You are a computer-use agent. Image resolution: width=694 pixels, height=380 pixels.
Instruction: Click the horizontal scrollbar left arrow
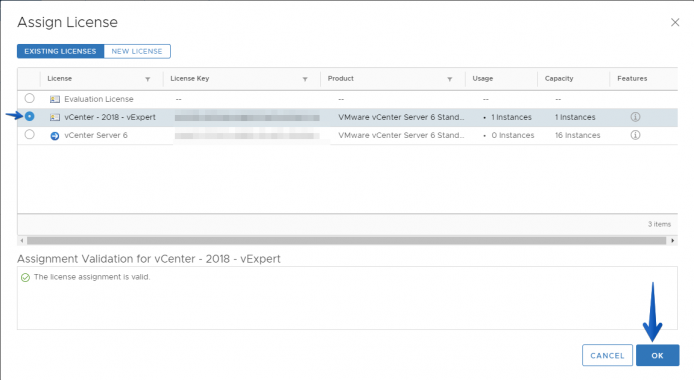point(22,241)
